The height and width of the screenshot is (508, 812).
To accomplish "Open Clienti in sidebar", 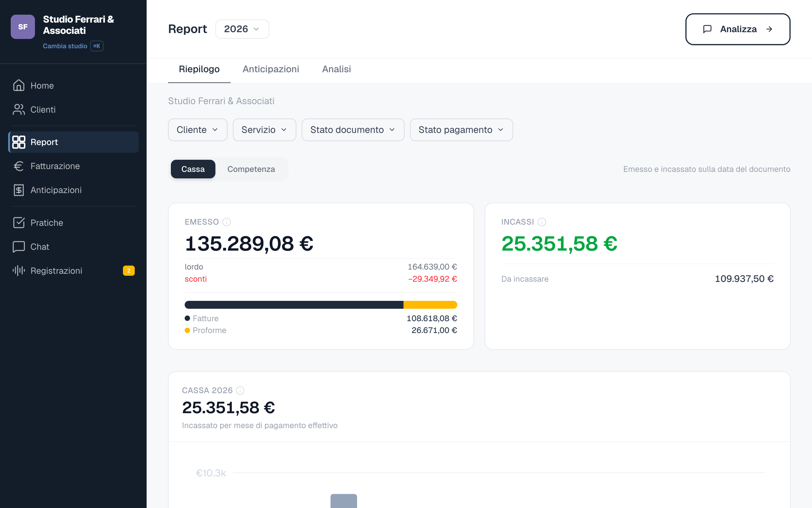I will 74,110.
